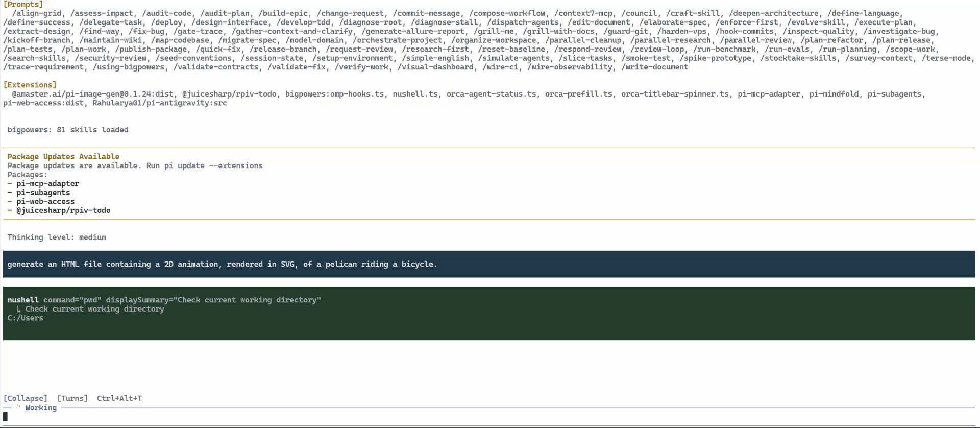Click the pi update --extensions command text
This screenshot has height=428, width=980.
click(213, 165)
